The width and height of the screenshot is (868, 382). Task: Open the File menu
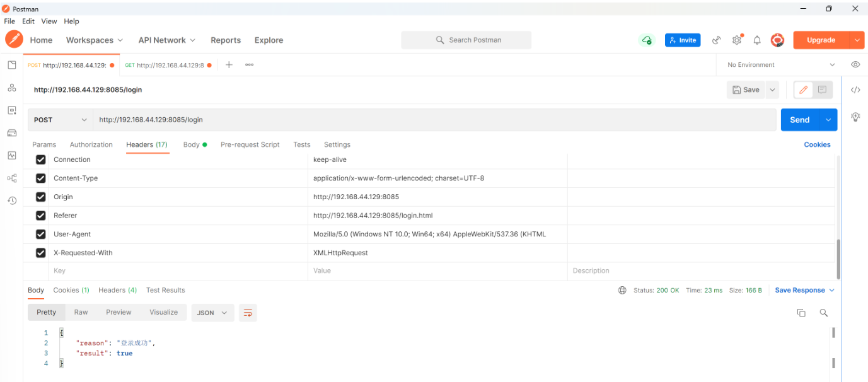click(x=9, y=21)
